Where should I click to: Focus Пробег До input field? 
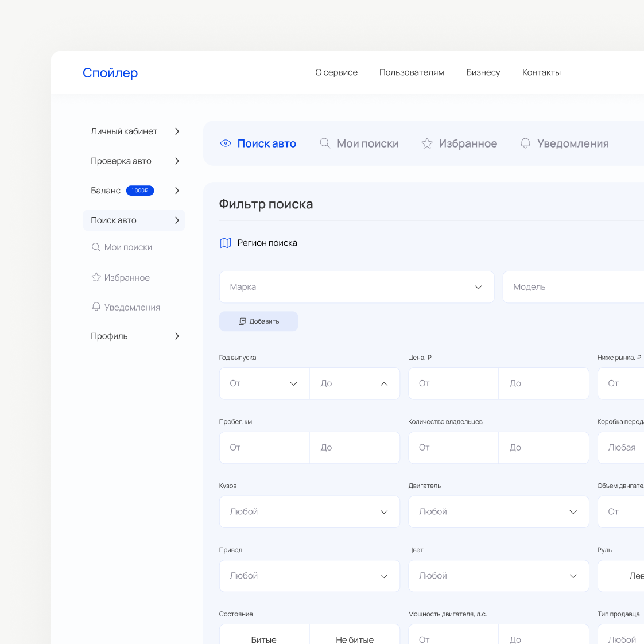(x=355, y=448)
